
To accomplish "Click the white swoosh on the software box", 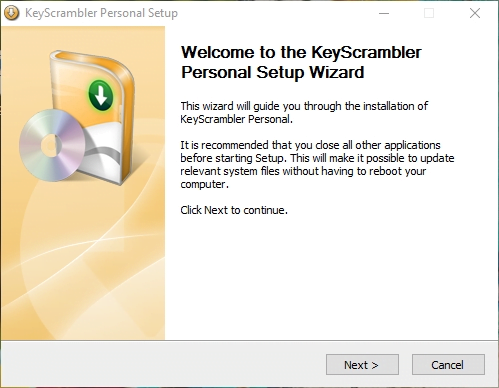I will (x=102, y=150).
